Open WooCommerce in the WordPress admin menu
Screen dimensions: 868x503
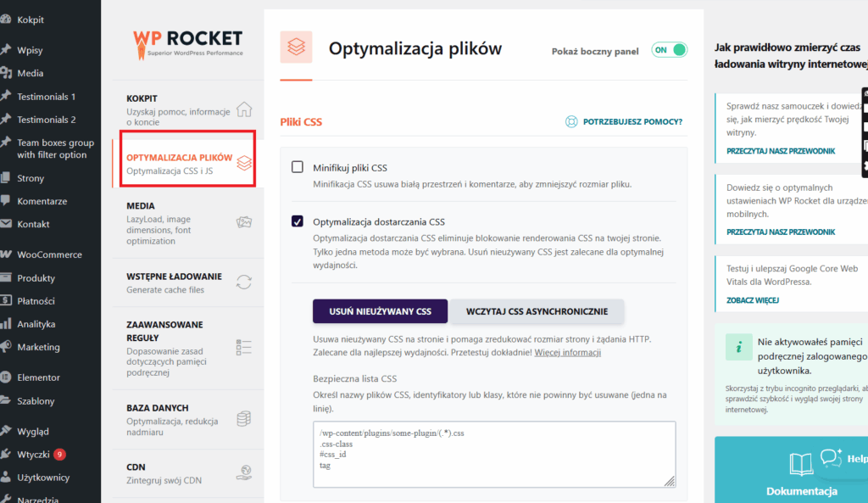point(49,254)
